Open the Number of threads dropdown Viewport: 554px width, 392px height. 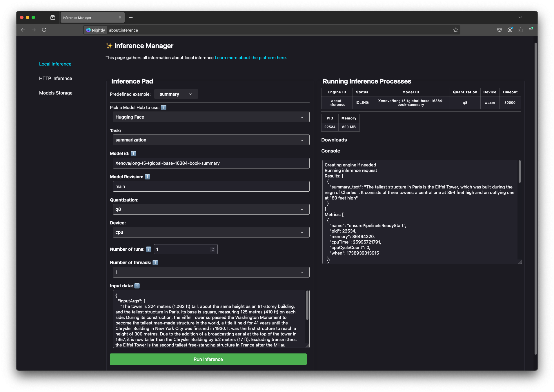[211, 272]
